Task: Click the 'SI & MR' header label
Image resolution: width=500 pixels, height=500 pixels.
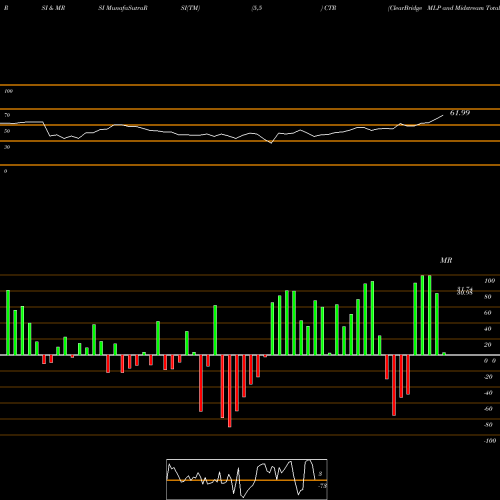Action: [x=53, y=8]
